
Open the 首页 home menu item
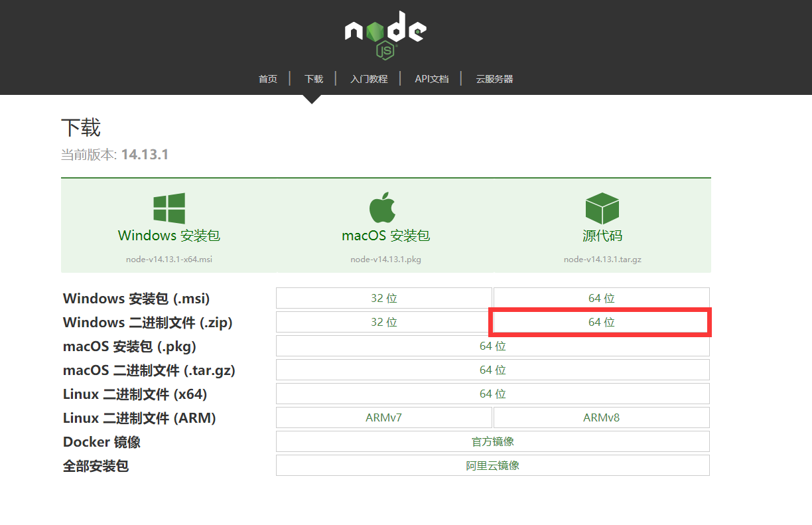point(268,79)
